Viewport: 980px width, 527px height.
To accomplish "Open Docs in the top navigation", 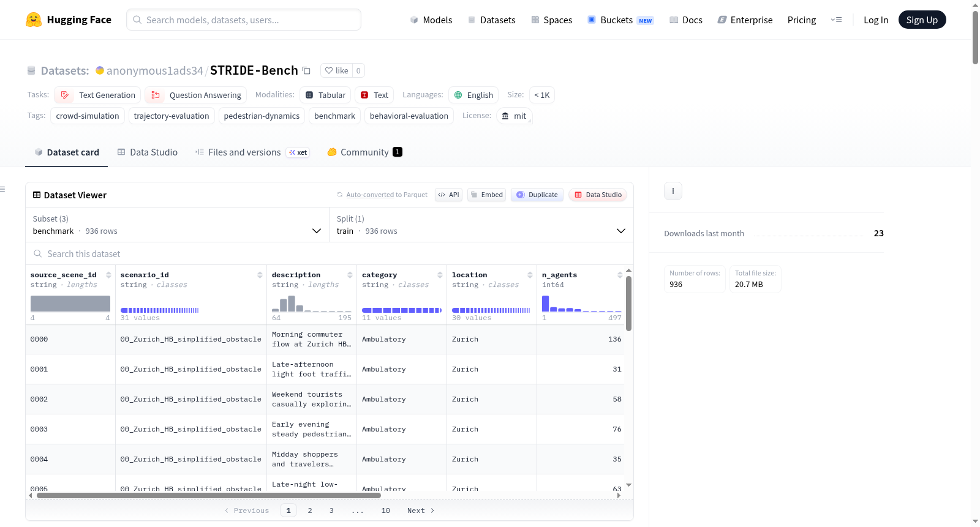I will click(686, 20).
